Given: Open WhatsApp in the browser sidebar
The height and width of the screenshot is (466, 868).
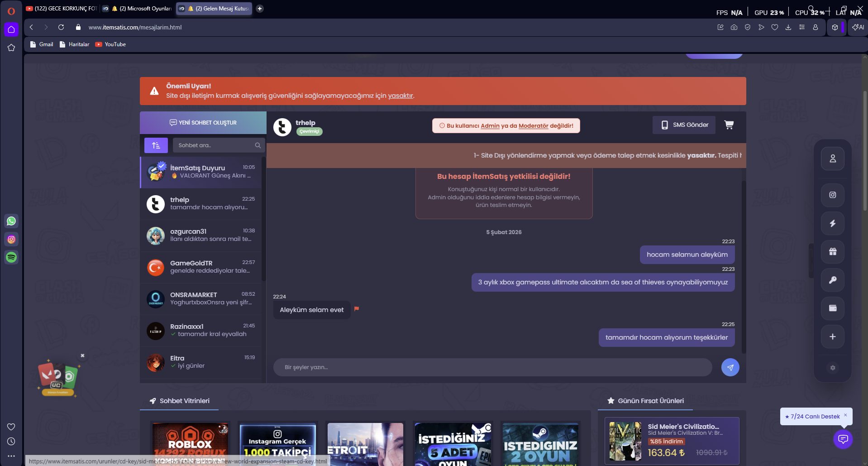Looking at the screenshot, I should [x=11, y=221].
